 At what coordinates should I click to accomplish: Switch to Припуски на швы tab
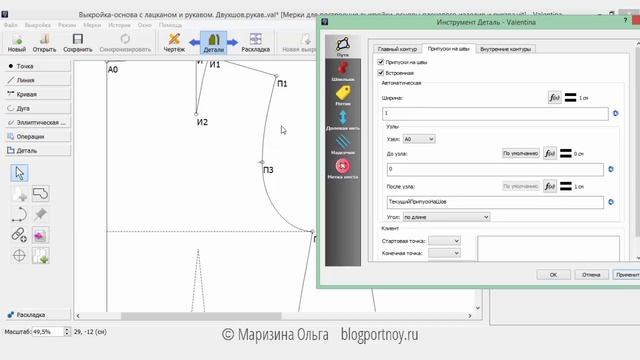point(449,49)
